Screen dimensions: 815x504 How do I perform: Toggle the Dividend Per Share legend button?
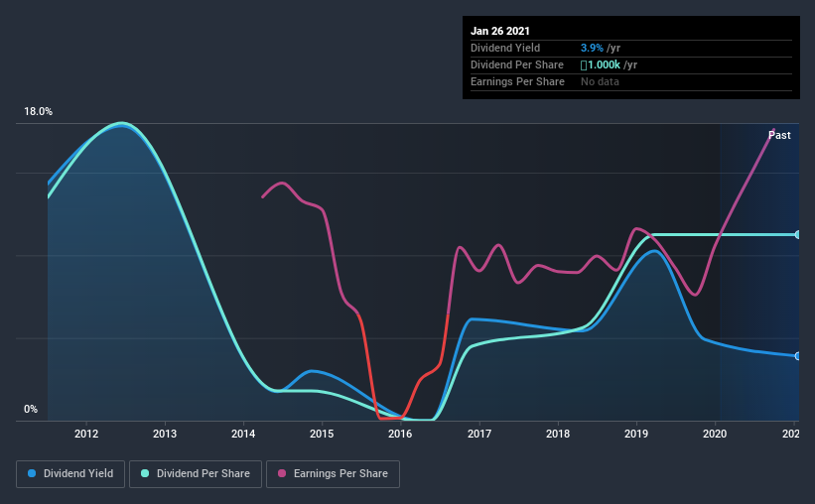[196, 474]
